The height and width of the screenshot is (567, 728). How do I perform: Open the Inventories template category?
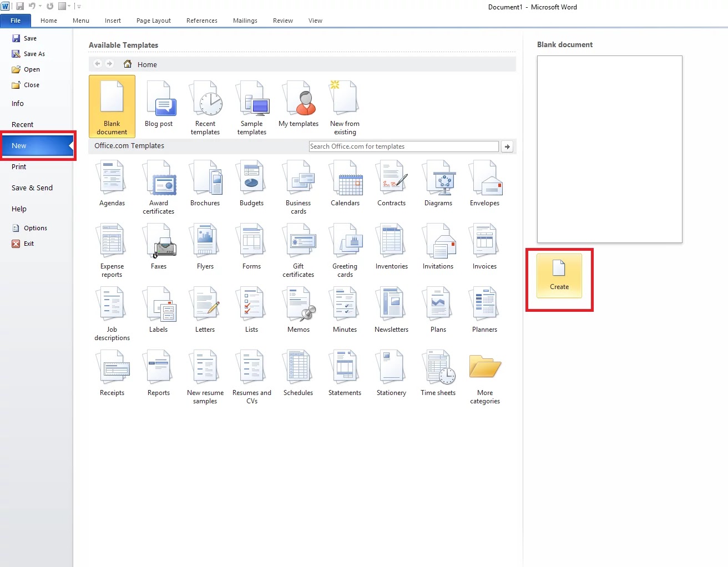point(392,247)
